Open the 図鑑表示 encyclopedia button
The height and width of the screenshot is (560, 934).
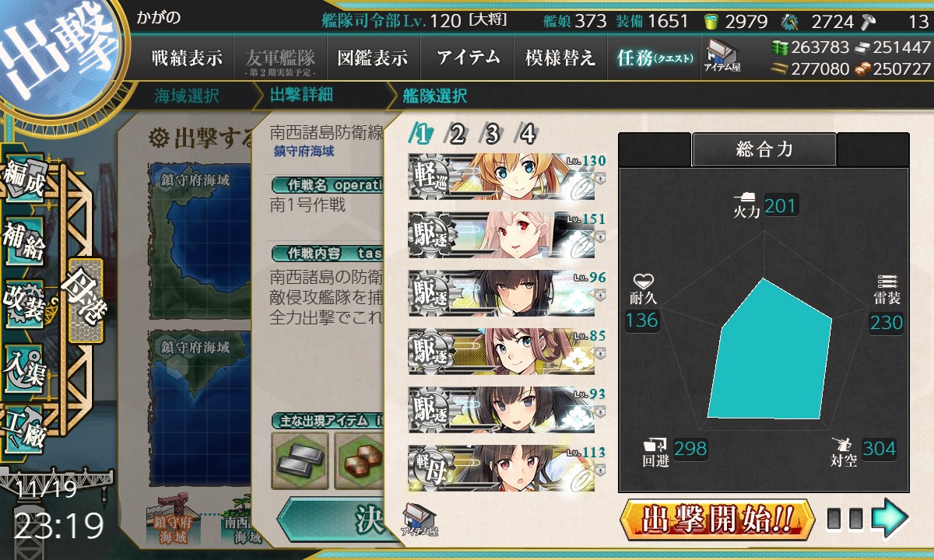pos(373,58)
